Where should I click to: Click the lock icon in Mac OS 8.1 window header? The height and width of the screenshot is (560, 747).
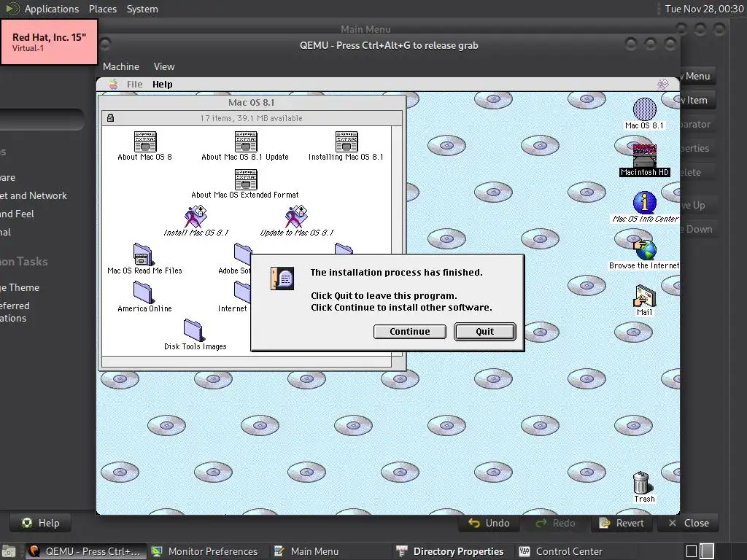point(111,117)
